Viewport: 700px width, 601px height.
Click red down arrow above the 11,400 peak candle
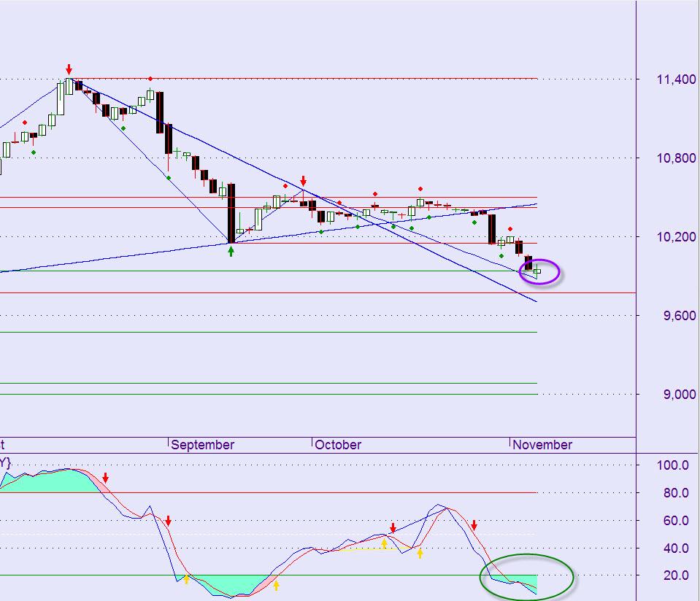69,69
